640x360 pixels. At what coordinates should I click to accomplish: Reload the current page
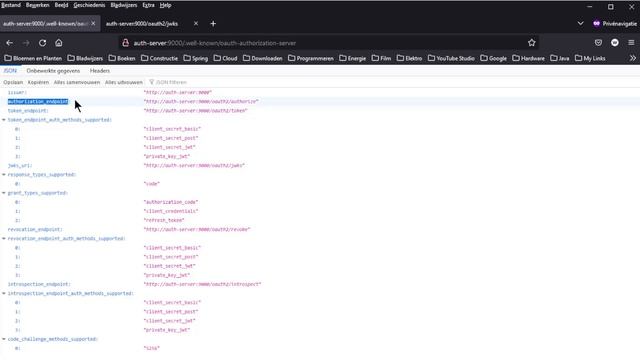(42, 43)
